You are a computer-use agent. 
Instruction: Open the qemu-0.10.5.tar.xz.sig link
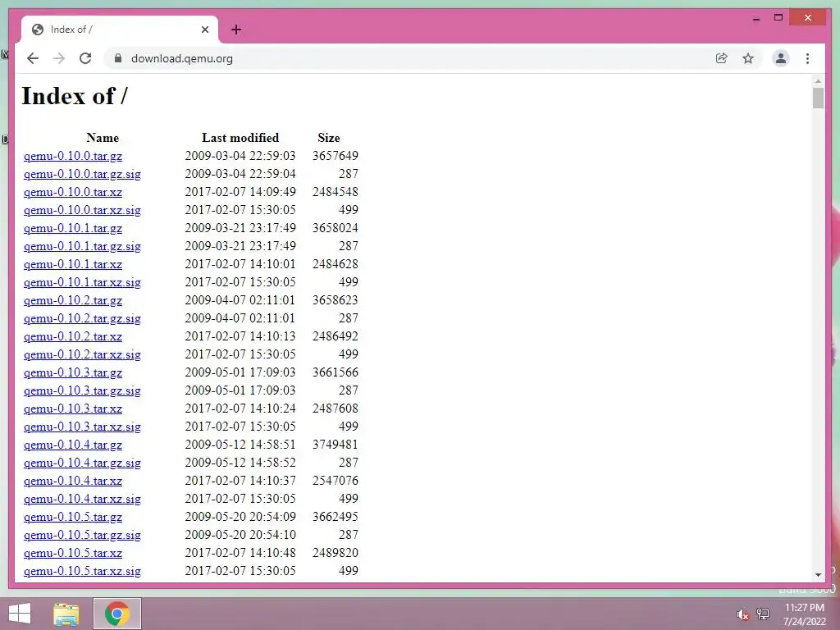pos(82,571)
